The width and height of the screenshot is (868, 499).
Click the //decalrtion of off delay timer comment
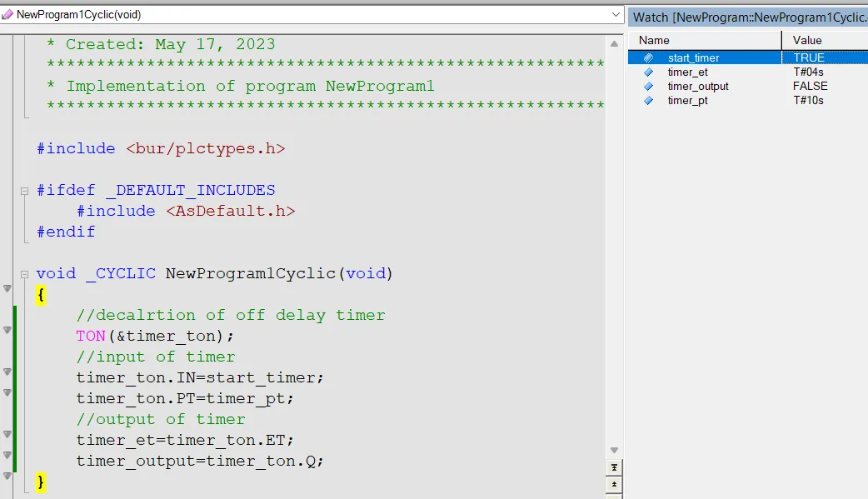click(x=231, y=315)
